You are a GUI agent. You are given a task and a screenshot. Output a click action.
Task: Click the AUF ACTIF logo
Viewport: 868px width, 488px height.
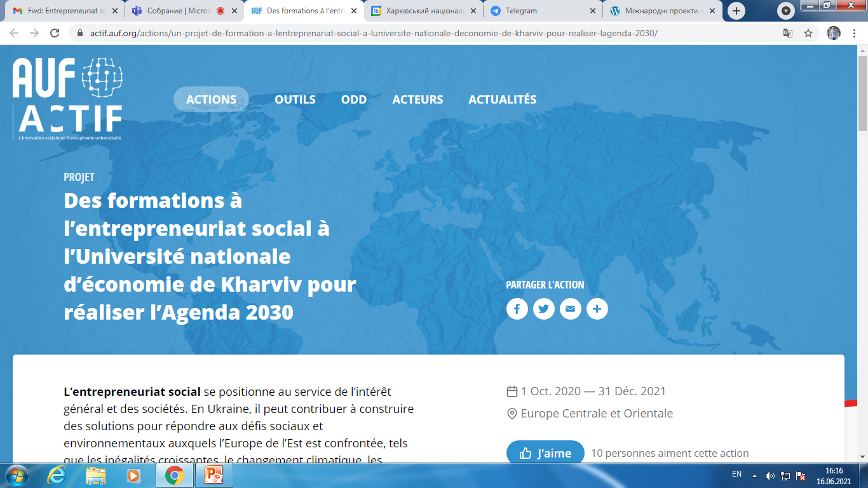pyautogui.click(x=68, y=98)
